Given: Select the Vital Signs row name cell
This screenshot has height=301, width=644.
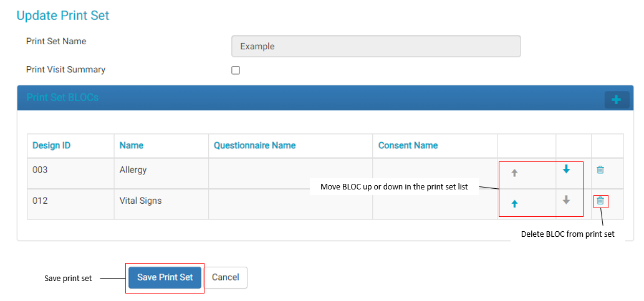Looking at the screenshot, I should tap(140, 201).
